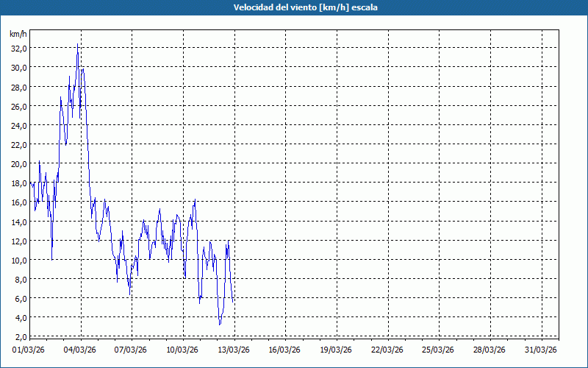Viewport: 588px width, 368px height.
Task: Select the 13/03/26 date marker
Action: point(234,350)
